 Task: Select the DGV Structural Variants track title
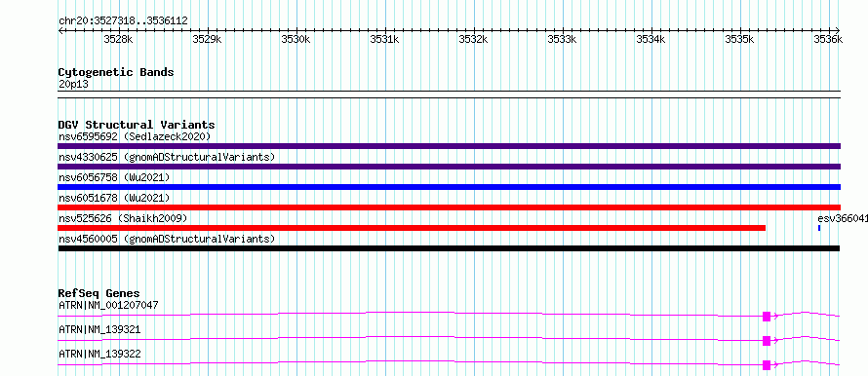(x=137, y=125)
